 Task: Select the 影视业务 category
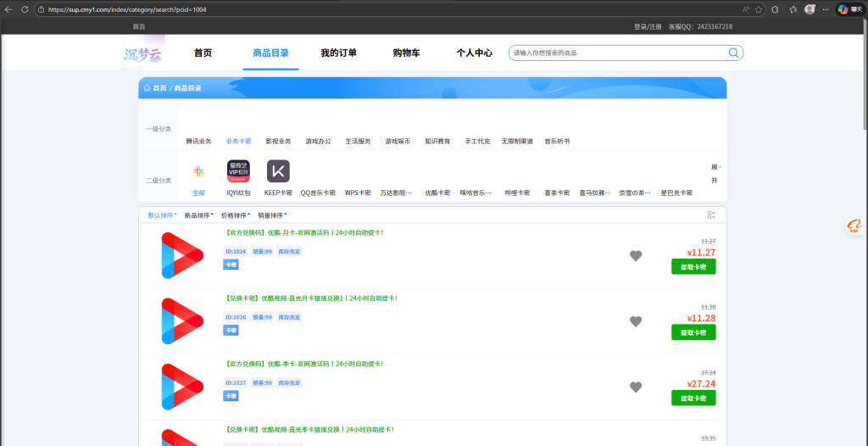click(x=278, y=142)
